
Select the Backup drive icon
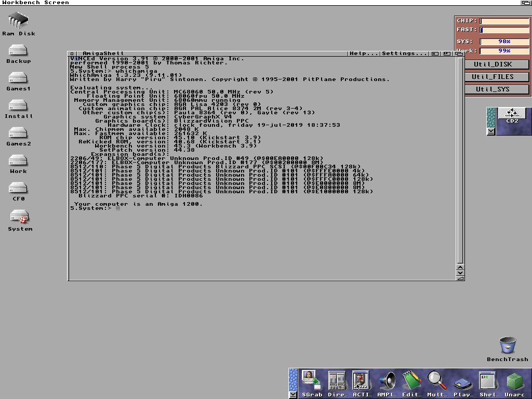click(x=18, y=54)
